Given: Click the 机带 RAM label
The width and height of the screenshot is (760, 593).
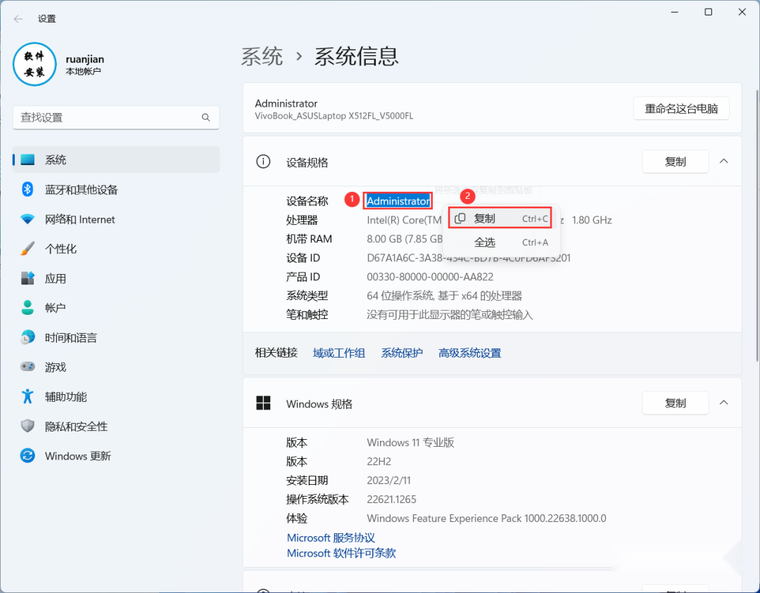Looking at the screenshot, I should point(309,239).
